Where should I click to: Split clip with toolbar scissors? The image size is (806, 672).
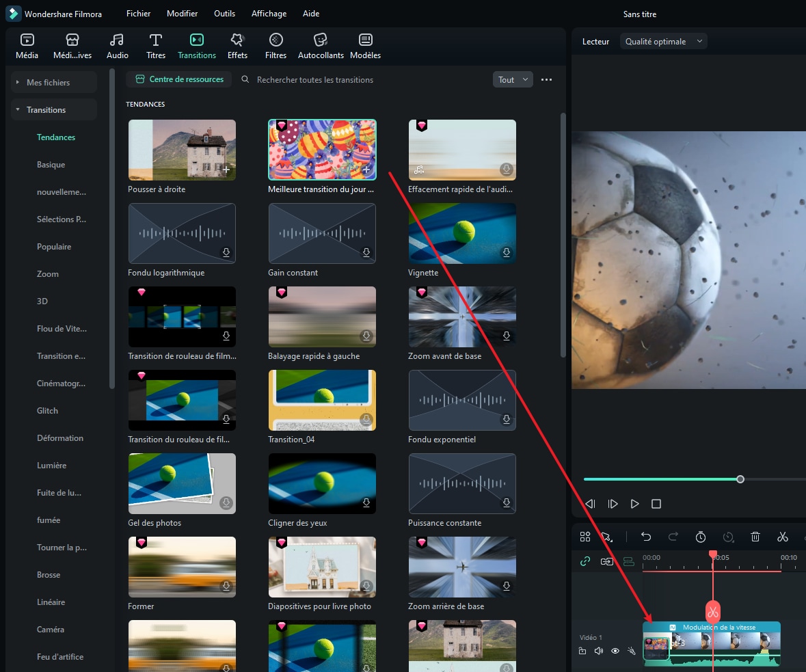point(782,537)
